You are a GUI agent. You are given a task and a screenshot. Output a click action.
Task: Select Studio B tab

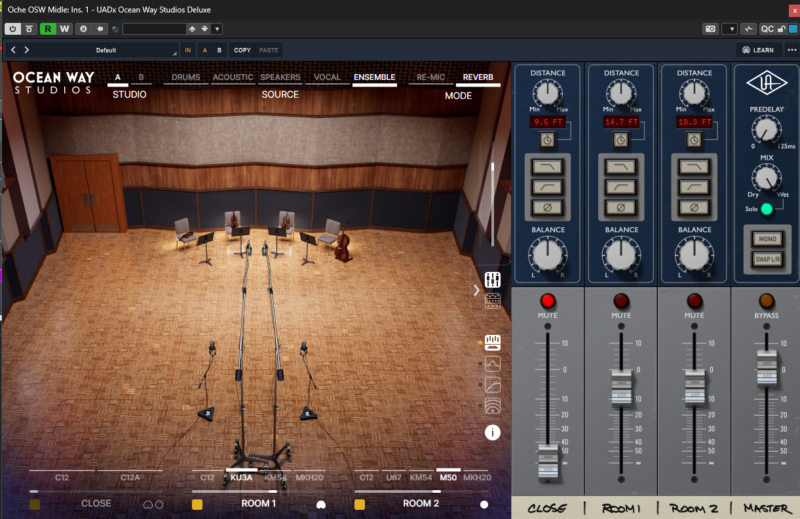pos(141,78)
